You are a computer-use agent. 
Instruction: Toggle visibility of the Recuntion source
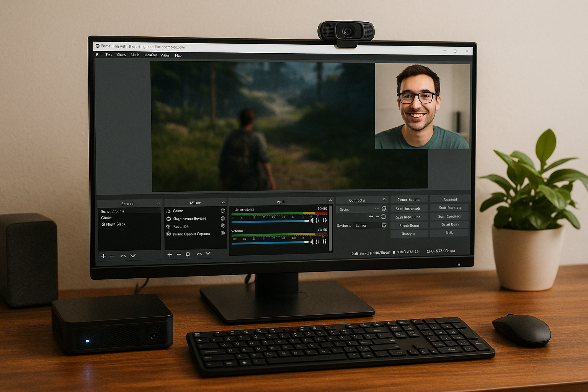coord(223,226)
